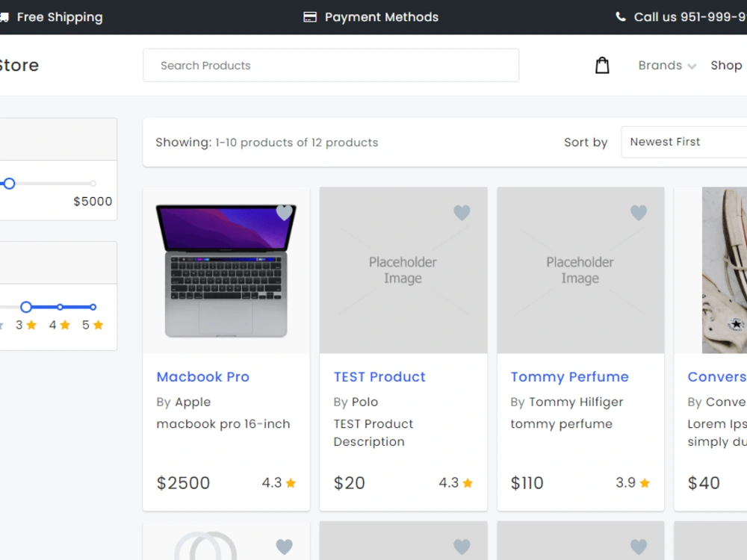Click the Brands menu item
Image resolution: width=747 pixels, height=560 pixels.
tap(660, 65)
